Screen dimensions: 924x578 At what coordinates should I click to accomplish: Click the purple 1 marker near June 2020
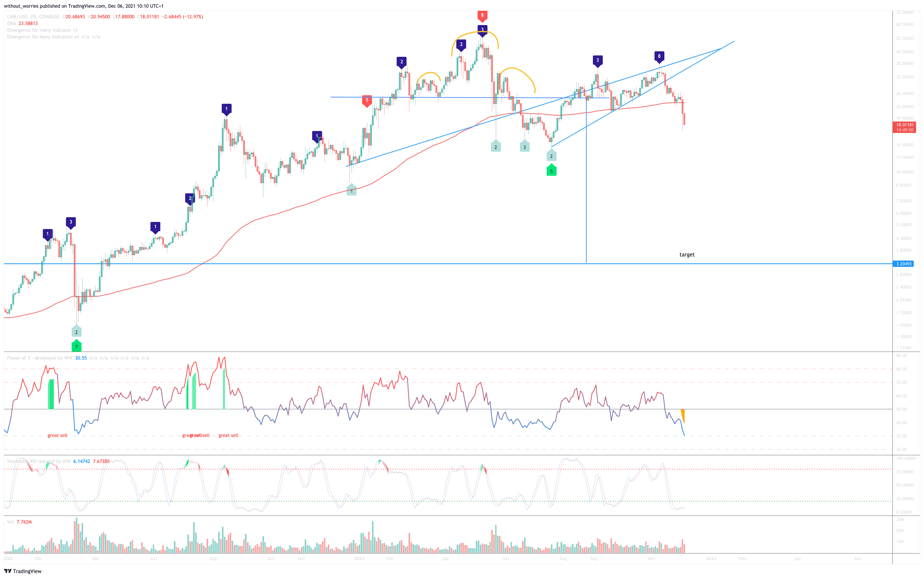click(x=155, y=228)
